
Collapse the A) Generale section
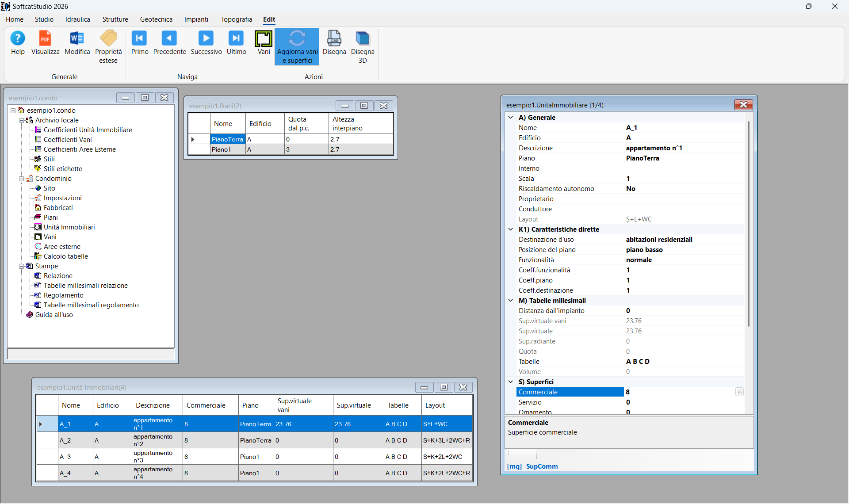[x=511, y=118]
